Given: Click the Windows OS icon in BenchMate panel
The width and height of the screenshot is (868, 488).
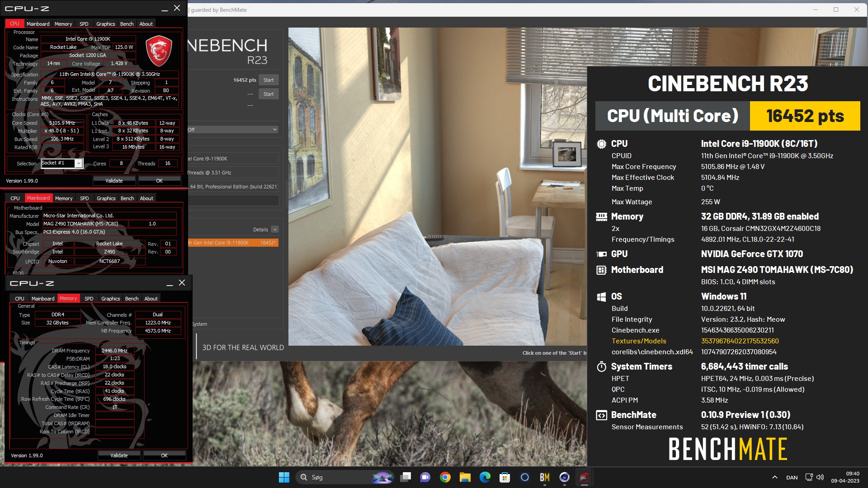Looking at the screenshot, I should pos(601,297).
